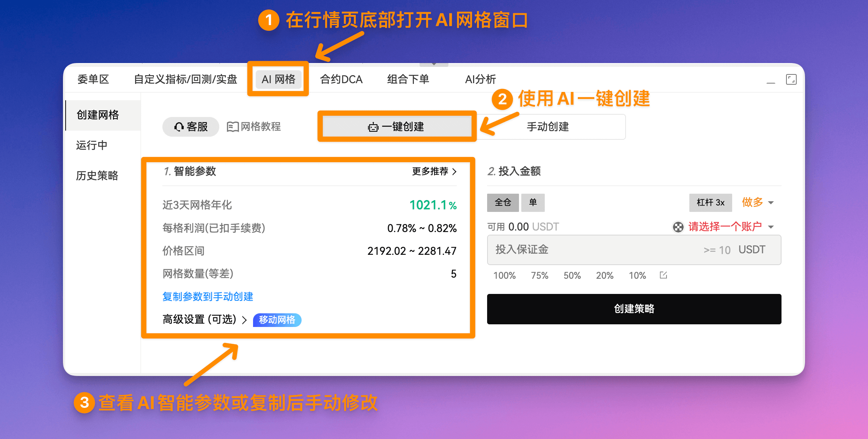
Task: Click the account logo icon
Action: 678,227
